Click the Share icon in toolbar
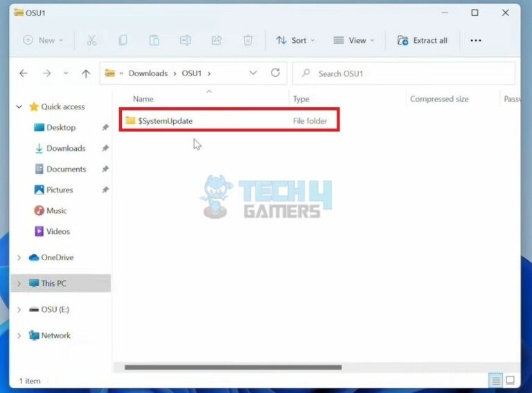This screenshot has width=532, height=393. click(216, 41)
